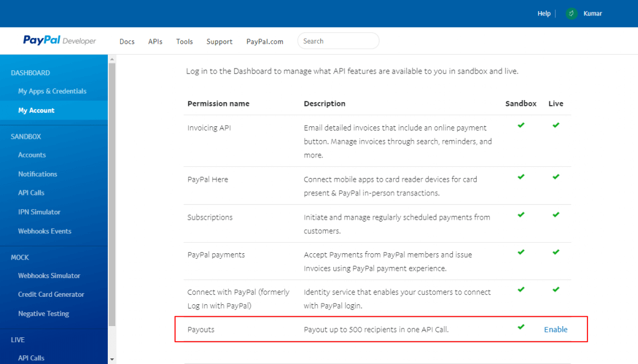Screen dimensions: 638x364
Task: Click the Sandbox checkmark for Invoicing API
Action: tap(520, 125)
